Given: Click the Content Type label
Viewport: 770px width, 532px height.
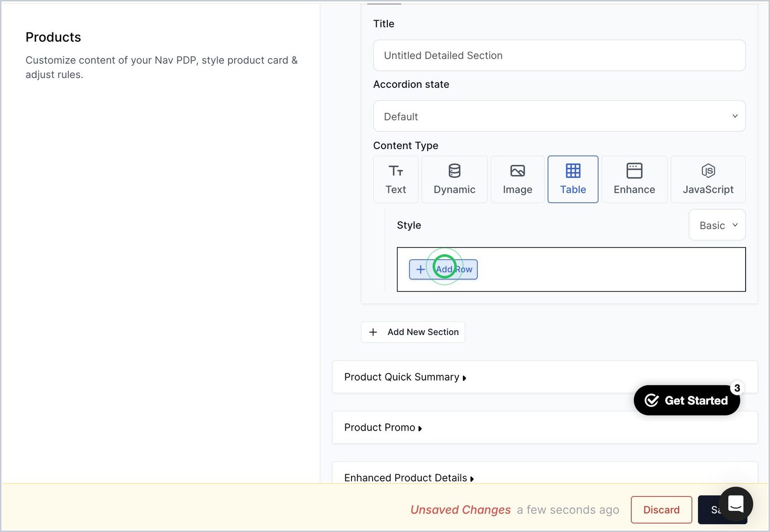Looking at the screenshot, I should click(406, 145).
